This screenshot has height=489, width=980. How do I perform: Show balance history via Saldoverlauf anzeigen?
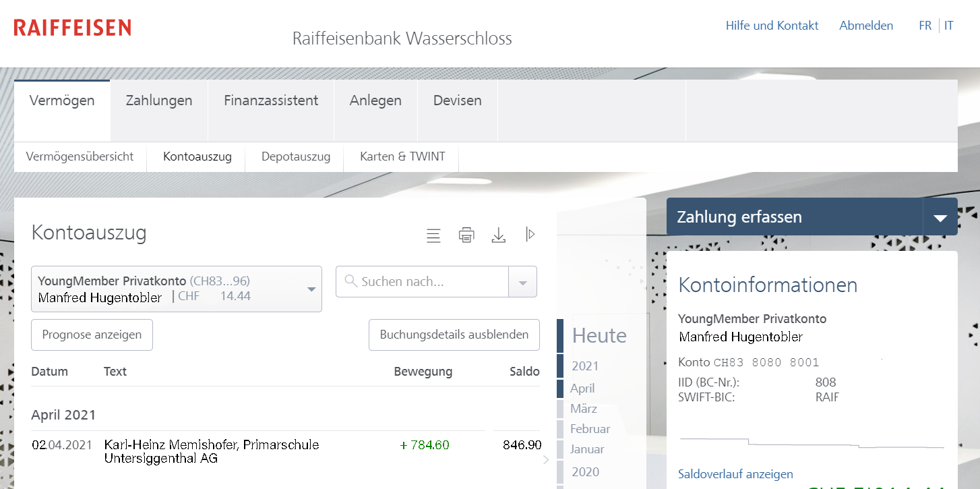click(735, 474)
